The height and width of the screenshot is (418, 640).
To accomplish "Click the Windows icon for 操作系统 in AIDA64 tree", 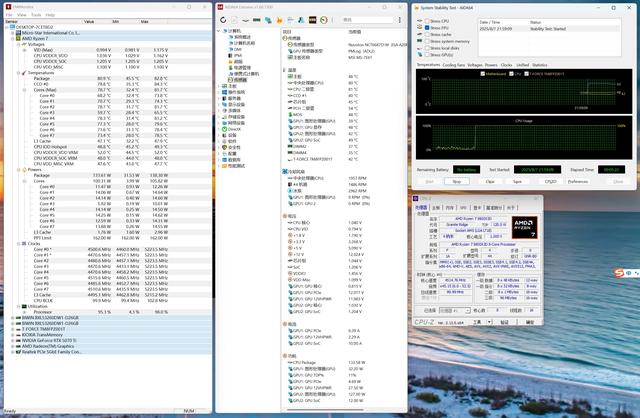I will (224, 92).
